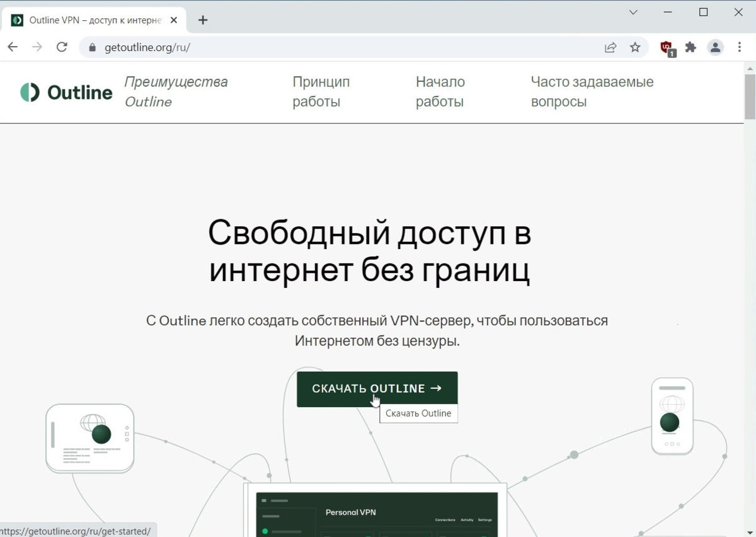Click the scrollbar up arrow
Screen dimensions: 756x537
click(750, 67)
